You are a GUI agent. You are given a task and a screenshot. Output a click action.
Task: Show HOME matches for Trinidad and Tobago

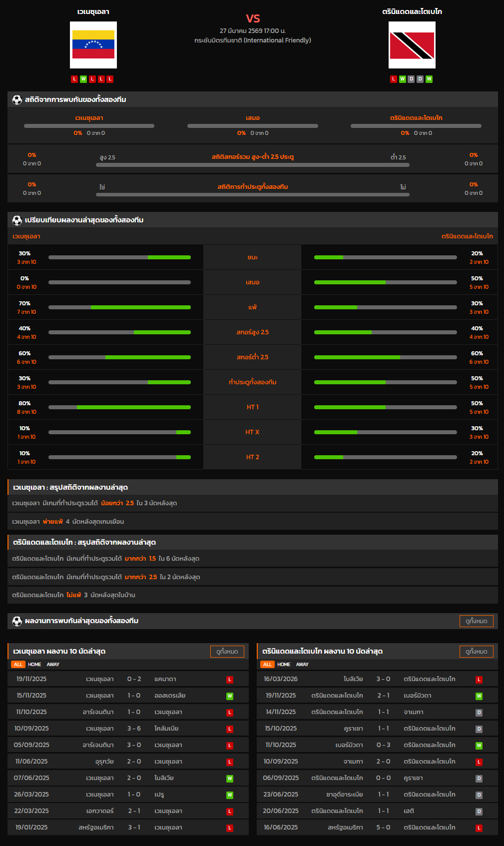(x=284, y=665)
